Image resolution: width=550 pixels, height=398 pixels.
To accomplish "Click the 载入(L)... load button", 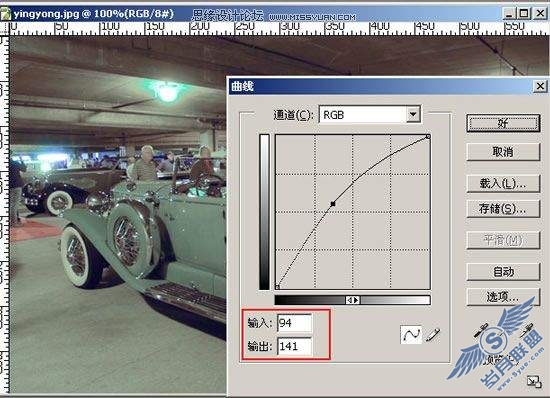I will (x=503, y=183).
